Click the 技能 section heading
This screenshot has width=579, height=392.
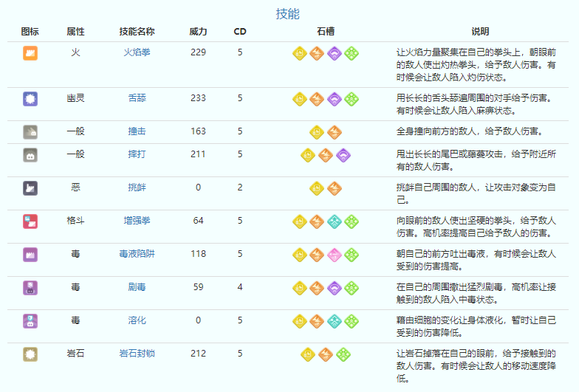(287, 14)
